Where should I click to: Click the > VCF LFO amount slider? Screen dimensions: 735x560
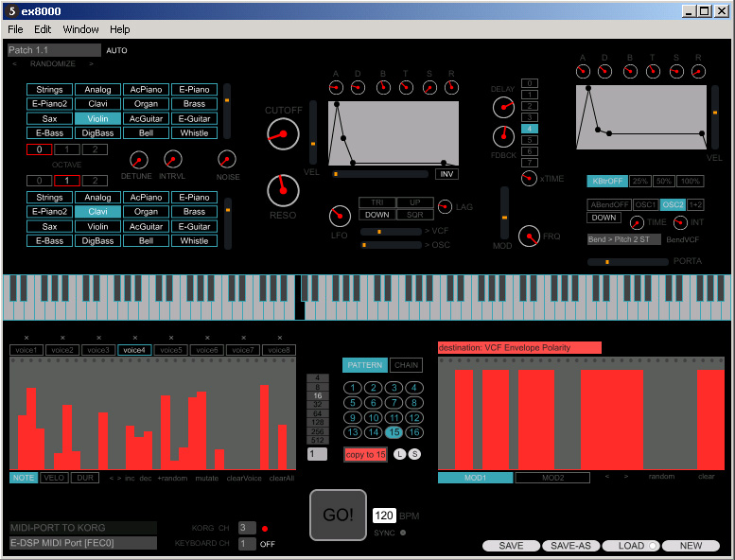[391, 232]
